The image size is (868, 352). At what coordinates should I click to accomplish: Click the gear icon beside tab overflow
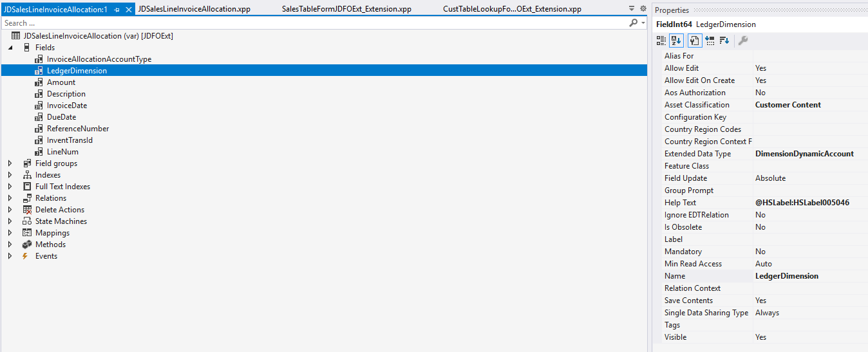(643, 9)
